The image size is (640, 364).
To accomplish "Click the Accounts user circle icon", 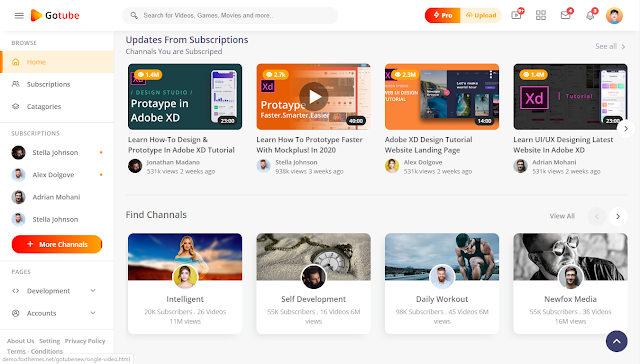I will (16, 313).
